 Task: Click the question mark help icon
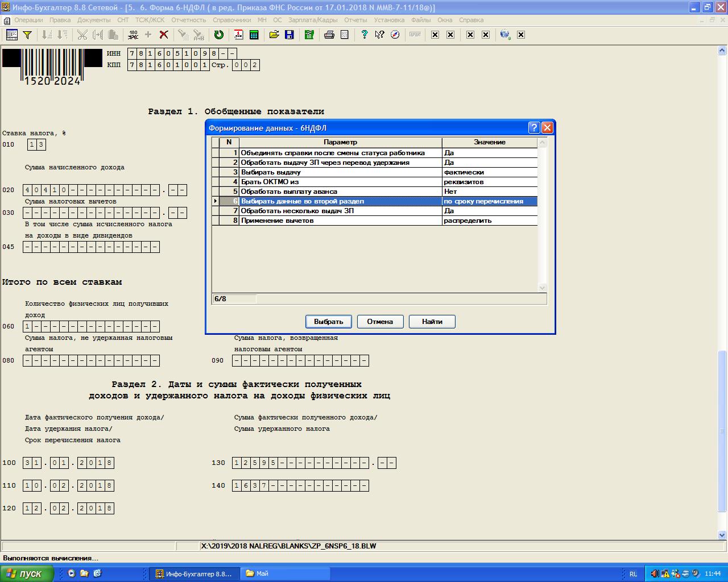click(x=364, y=35)
